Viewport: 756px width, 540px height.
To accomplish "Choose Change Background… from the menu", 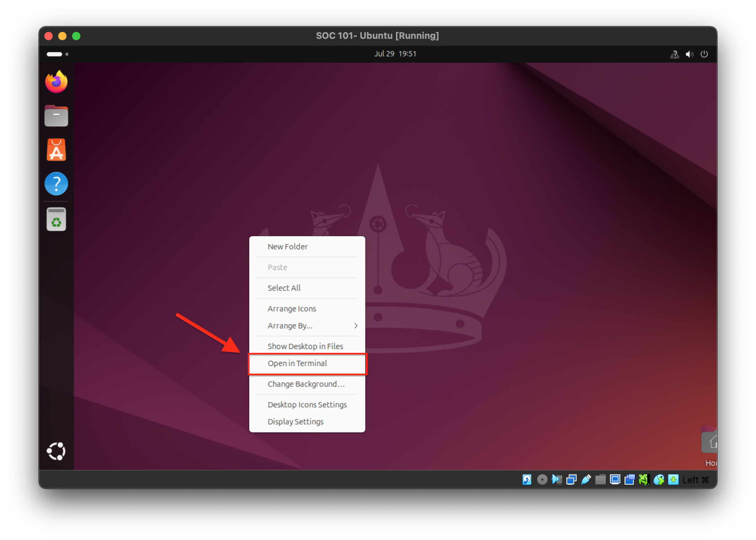I will tap(307, 384).
